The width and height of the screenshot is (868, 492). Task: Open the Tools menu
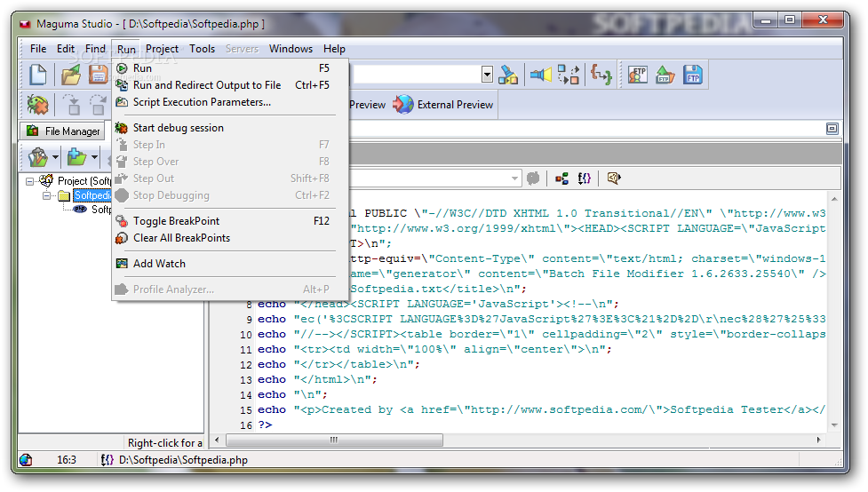click(x=202, y=49)
